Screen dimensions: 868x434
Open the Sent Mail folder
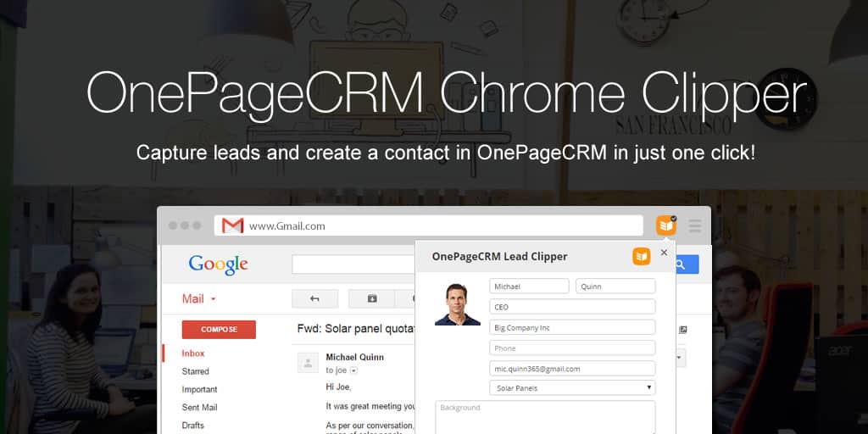(x=199, y=408)
